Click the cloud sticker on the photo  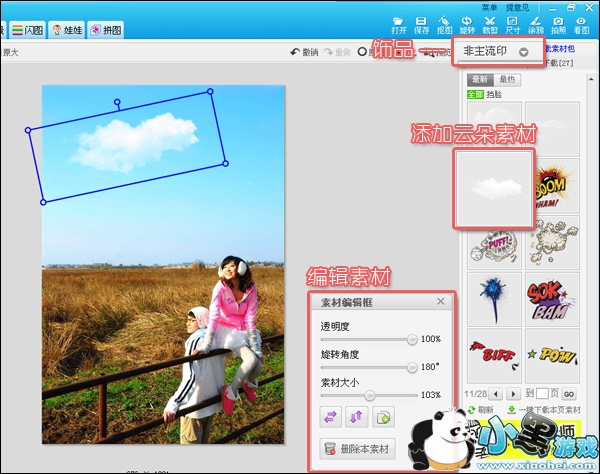tap(134, 143)
